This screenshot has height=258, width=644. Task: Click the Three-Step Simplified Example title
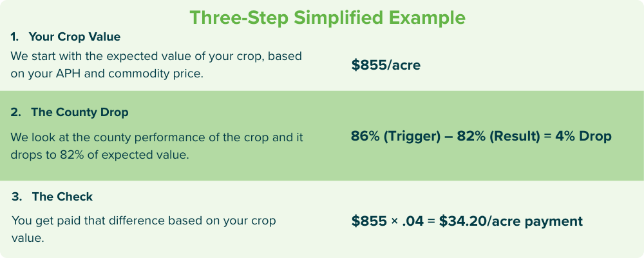coord(327,18)
